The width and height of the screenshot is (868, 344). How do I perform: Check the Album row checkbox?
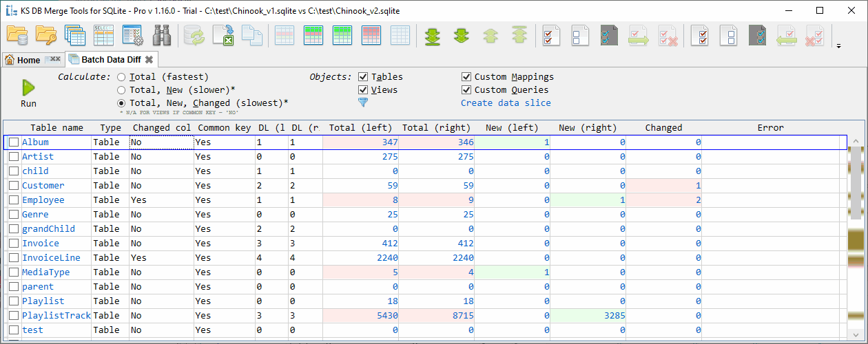click(x=14, y=142)
